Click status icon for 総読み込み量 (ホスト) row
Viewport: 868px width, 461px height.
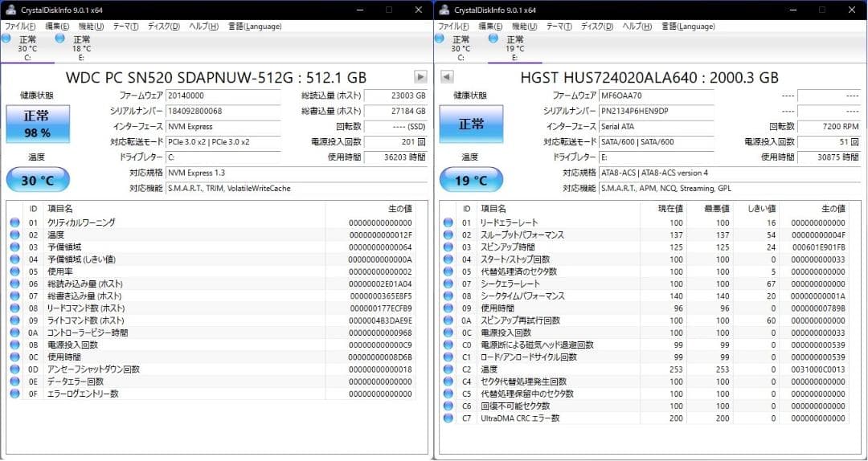click(x=14, y=284)
